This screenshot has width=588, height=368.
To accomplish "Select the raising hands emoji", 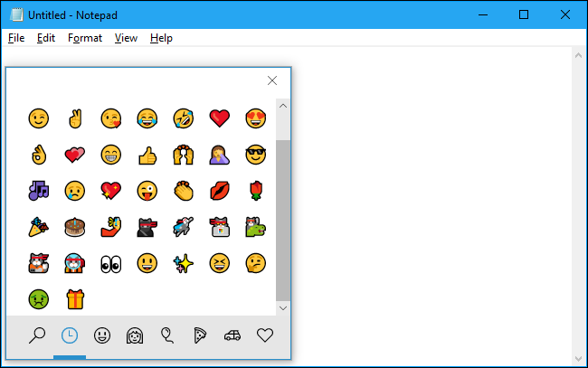I will pos(184,155).
